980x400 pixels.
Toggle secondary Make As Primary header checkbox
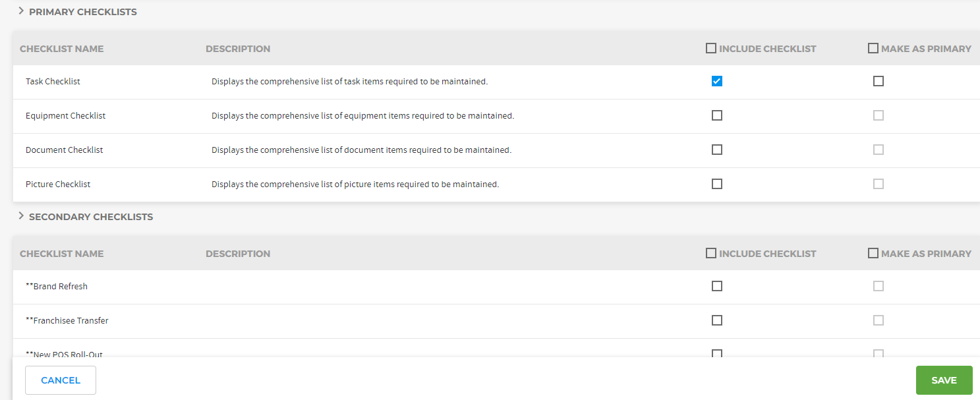pyautogui.click(x=873, y=253)
